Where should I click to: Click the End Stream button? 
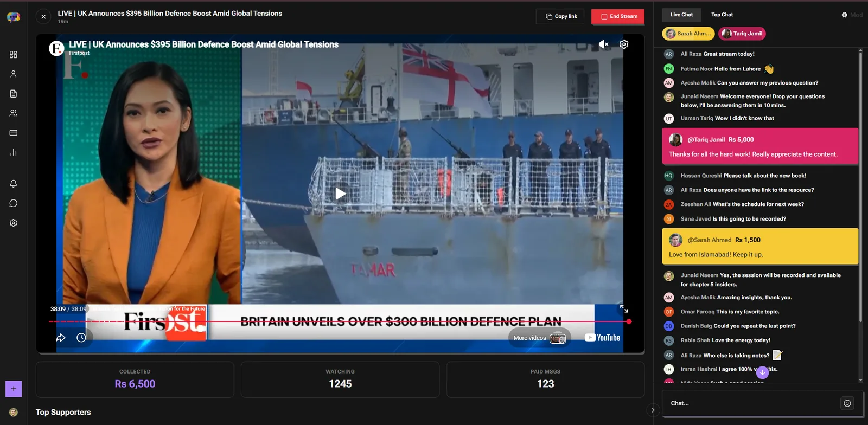coord(618,16)
